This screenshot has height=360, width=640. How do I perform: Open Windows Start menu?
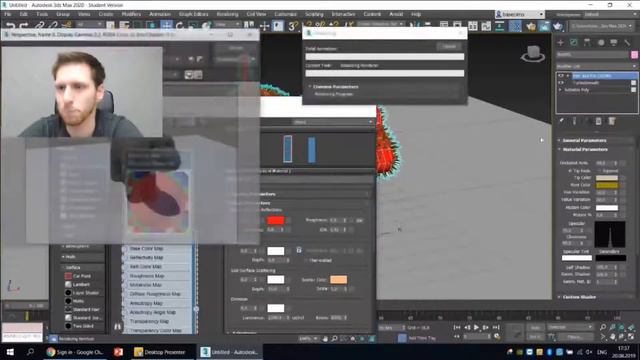click(10, 352)
